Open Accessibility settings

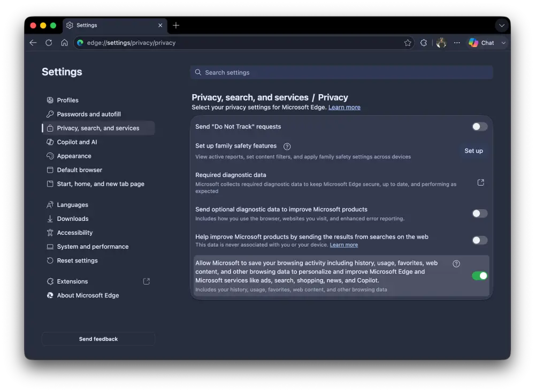point(98,233)
